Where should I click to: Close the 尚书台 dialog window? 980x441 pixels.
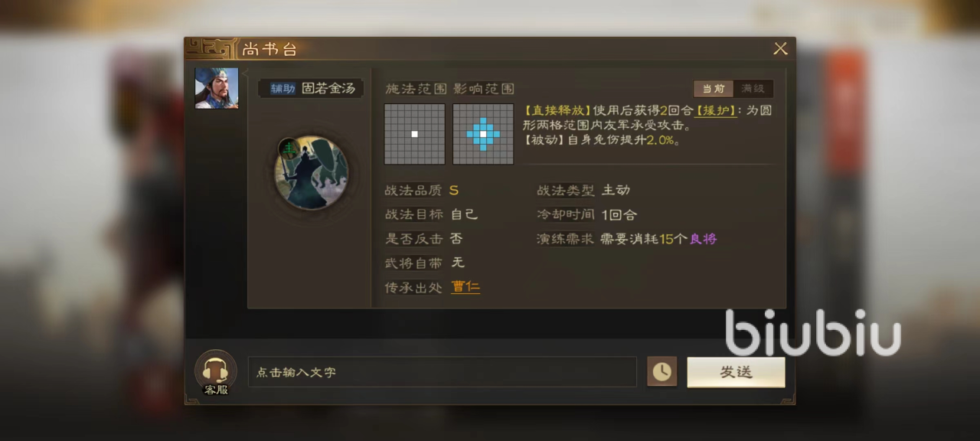pos(780,49)
